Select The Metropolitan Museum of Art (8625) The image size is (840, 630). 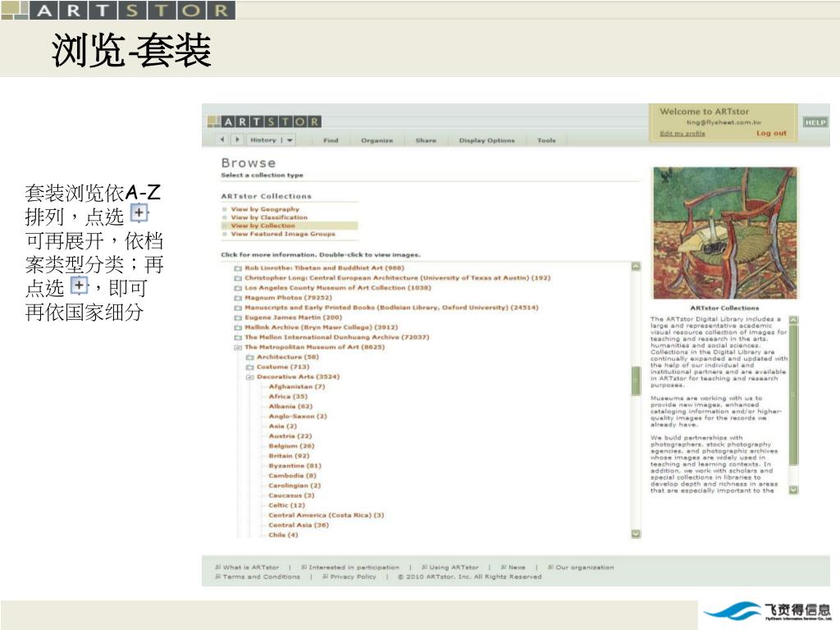click(314, 347)
